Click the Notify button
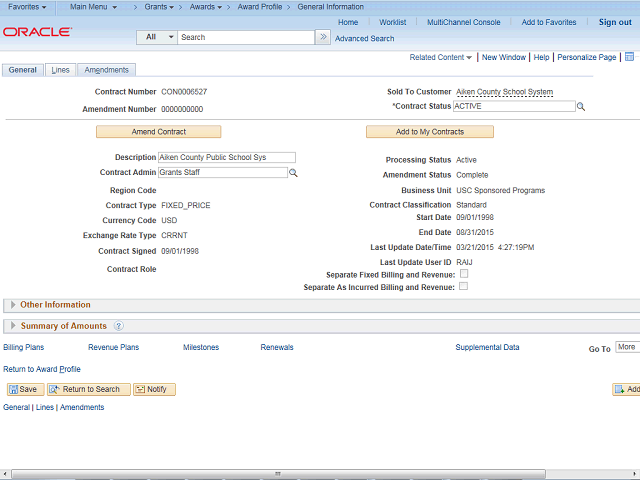Image resolution: width=640 pixels, height=480 pixels. pyautogui.click(x=154, y=389)
